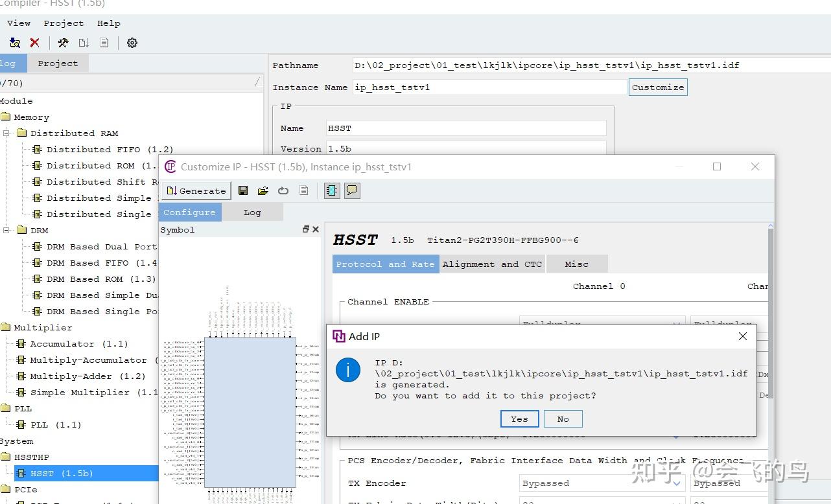Click the open folder icon in Customize IP
Screen dimensions: 831x504
point(263,190)
